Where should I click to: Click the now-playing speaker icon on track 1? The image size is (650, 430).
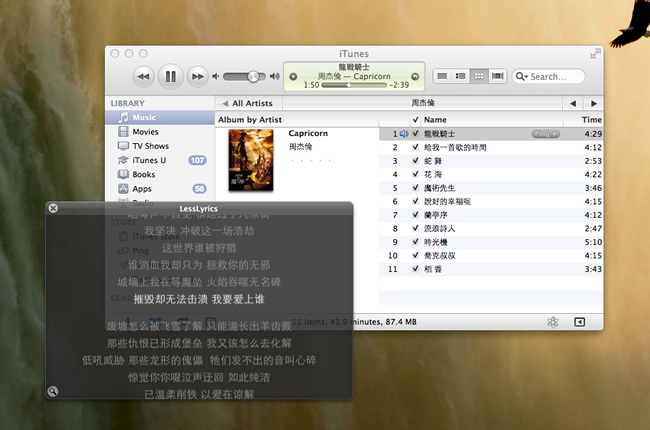click(x=404, y=134)
